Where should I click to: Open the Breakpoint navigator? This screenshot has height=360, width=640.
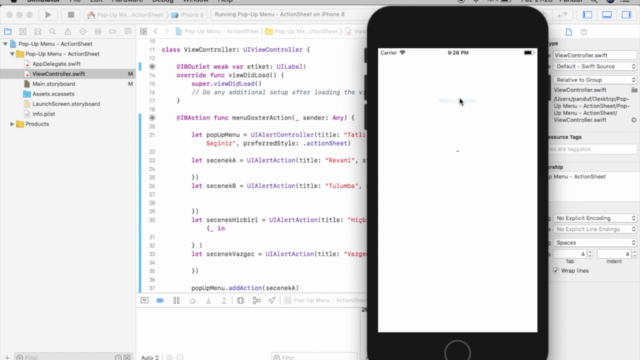(113, 31)
